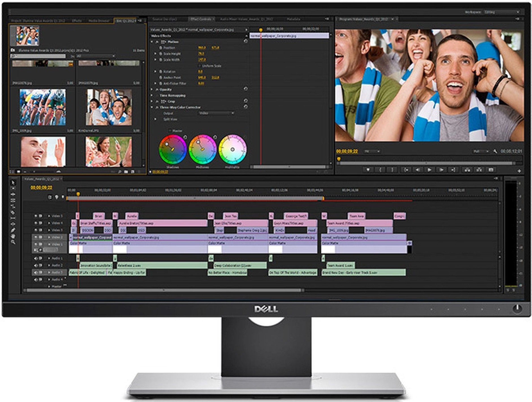Switch to the Metadata tab
Screen dimensions: 532x402
(293, 19)
